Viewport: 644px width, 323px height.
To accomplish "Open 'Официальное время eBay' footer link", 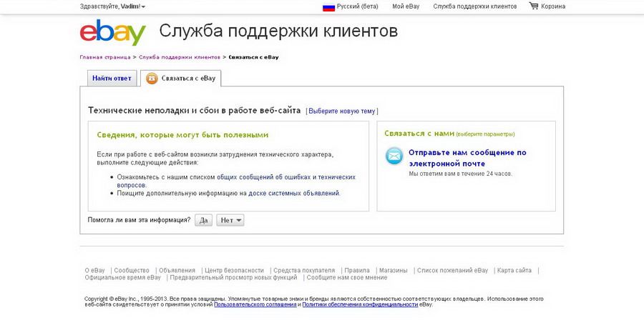I will pyautogui.click(x=123, y=277).
